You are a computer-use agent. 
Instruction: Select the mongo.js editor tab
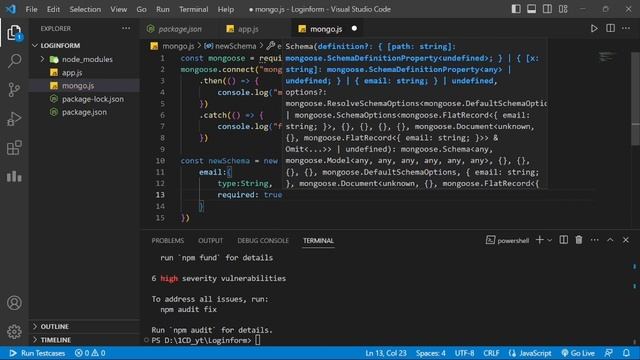[325, 29]
